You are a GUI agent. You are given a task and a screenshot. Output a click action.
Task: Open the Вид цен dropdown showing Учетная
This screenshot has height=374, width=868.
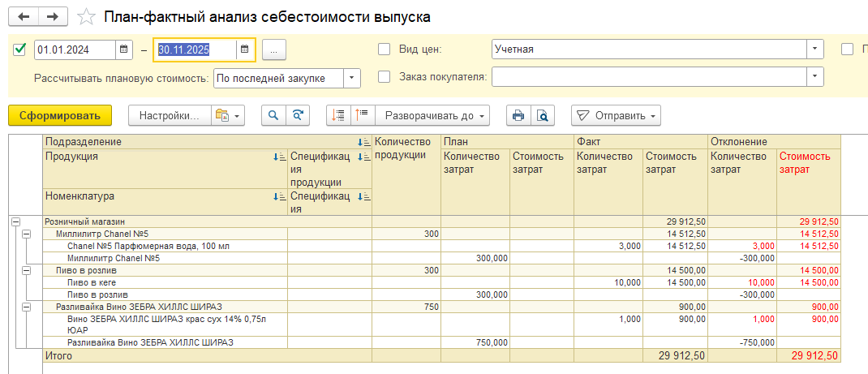(x=814, y=49)
